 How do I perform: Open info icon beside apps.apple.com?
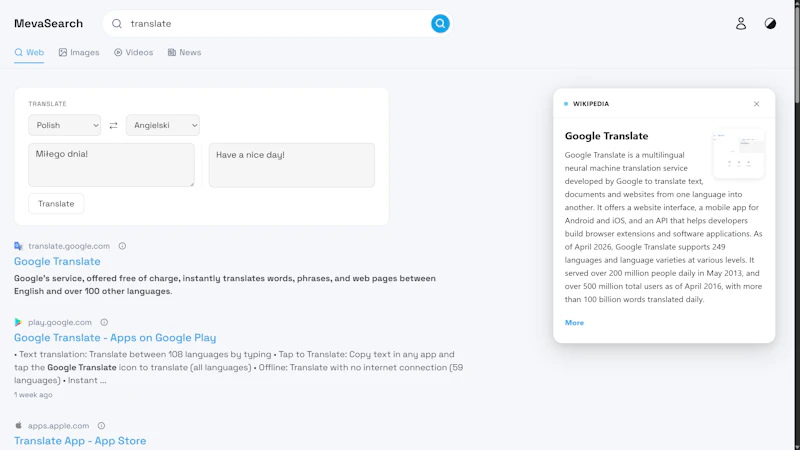(102, 426)
